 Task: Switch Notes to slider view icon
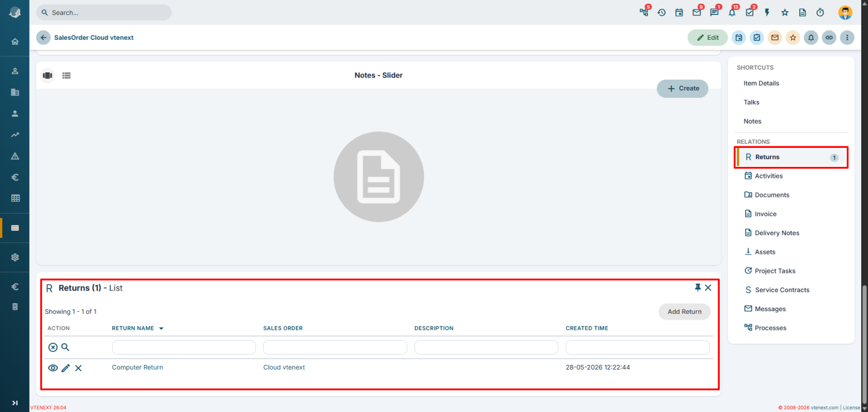point(48,75)
